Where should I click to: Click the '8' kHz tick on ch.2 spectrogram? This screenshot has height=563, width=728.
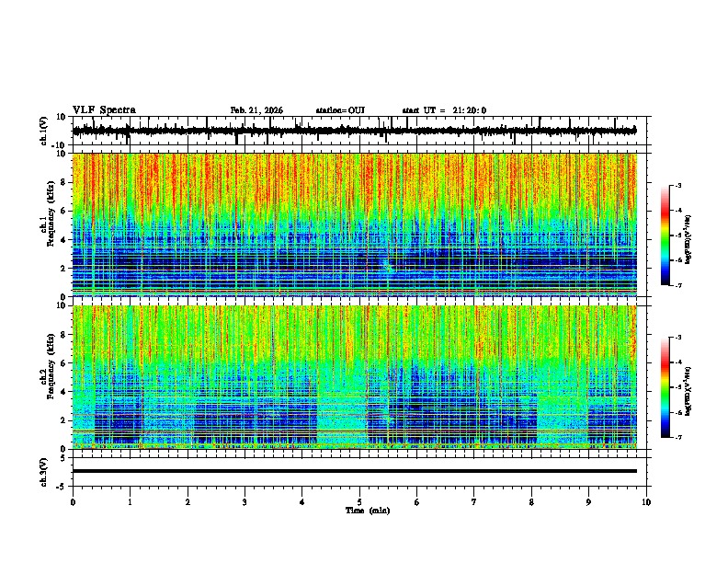[64, 335]
